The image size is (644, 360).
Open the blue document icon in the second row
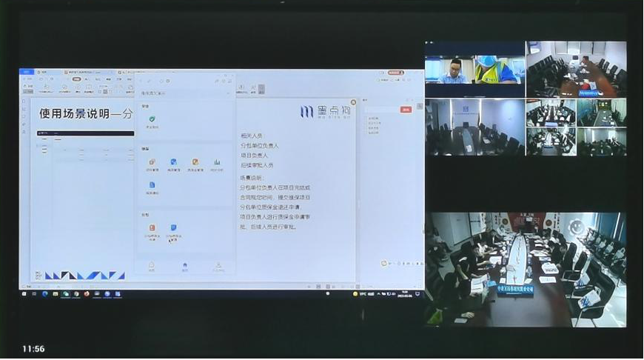152,185
